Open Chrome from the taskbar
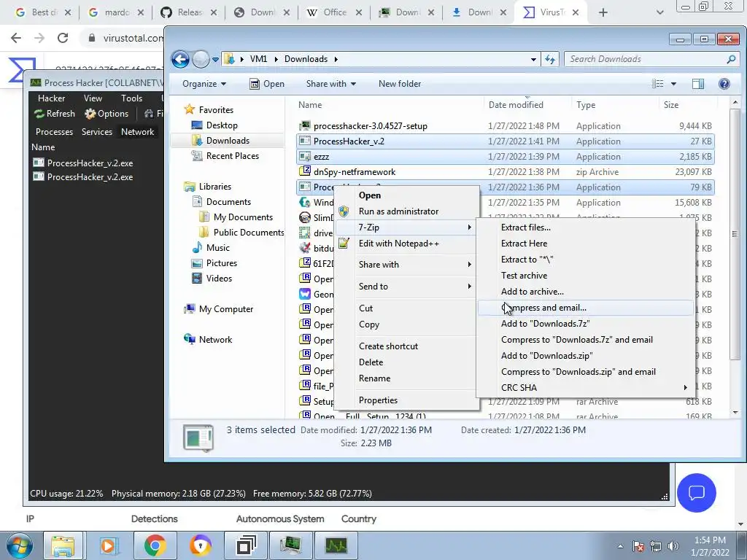Image resolution: width=747 pixels, height=560 pixels. pyautogui.click(x=155, y=545)
